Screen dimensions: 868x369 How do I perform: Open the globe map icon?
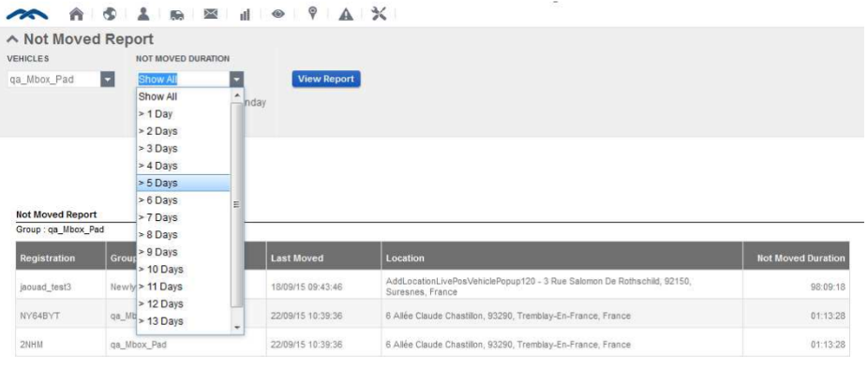coord(110,14)
